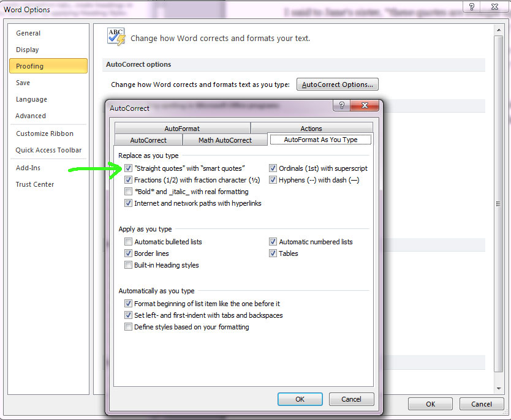Screen dimensions: 511x420
Task: Open Quick Access Toolbar category
Action: click(48, 150)
